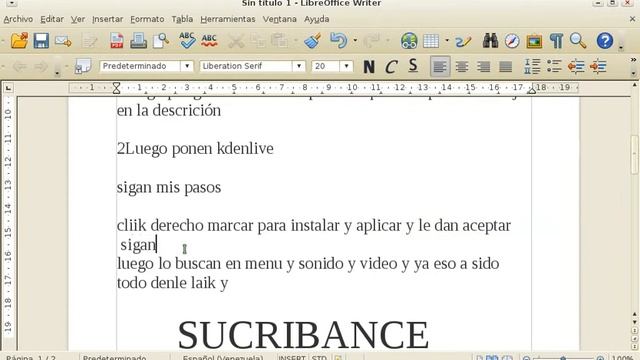640x360 pixels.
Task: Toggle automatic spell checking
Action: tap(209, 41)
